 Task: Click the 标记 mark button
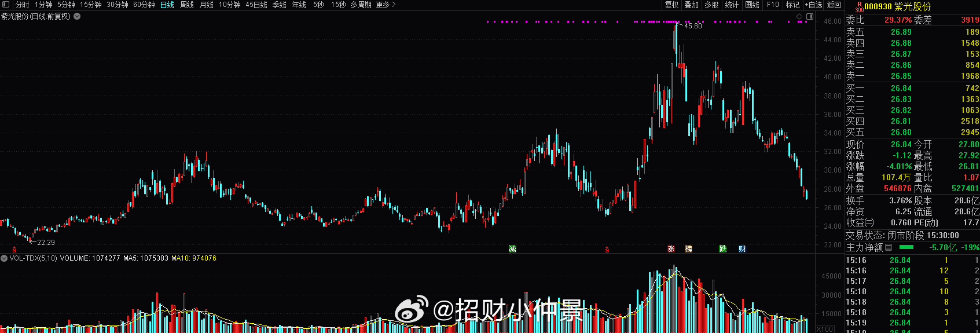[x=792, y=5]
